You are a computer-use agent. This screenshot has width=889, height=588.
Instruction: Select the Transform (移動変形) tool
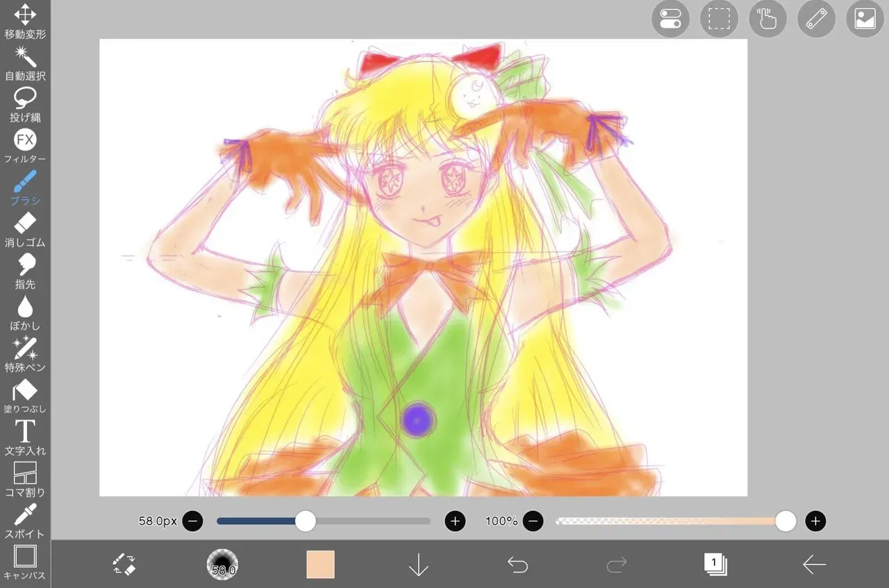25,21
